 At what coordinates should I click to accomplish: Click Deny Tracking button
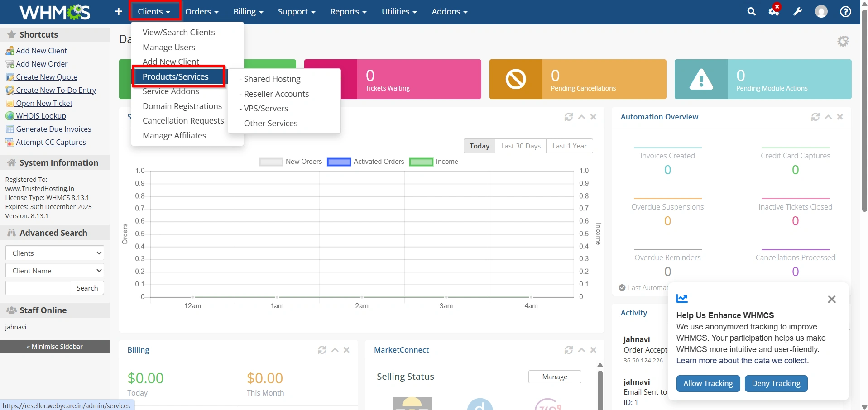776,384
